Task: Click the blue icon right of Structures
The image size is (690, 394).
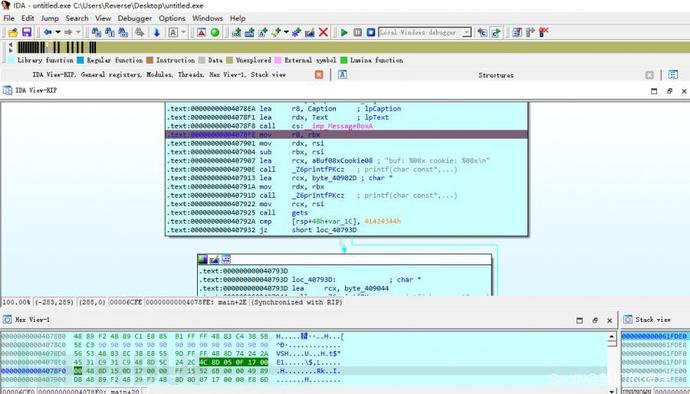Action: coord(673,75)
